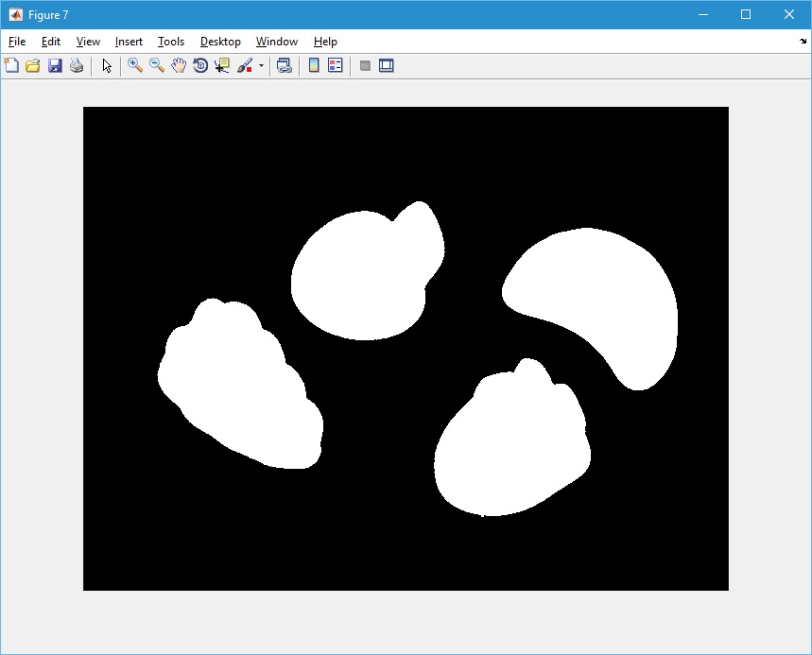Image resolution: width=812 pixels, height=655 pixels.
Task: Save the figure using the floppy disk icon
Action: [x=55, y=66]
